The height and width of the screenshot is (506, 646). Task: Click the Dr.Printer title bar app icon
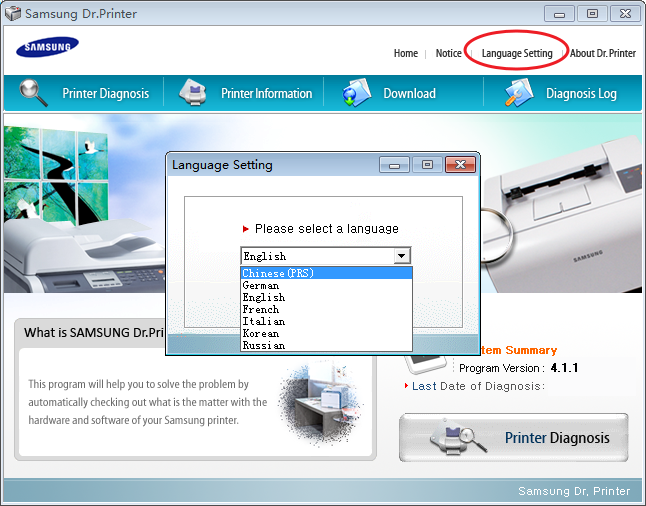pyautogui.click(x=13, y=13)
